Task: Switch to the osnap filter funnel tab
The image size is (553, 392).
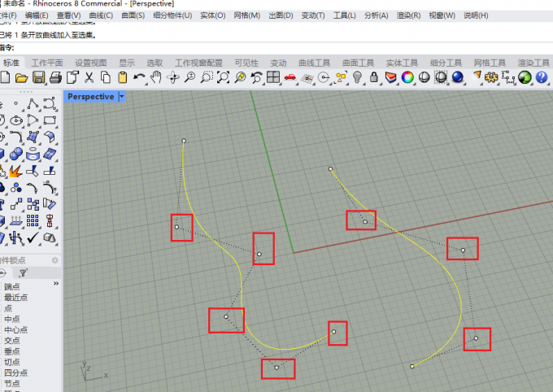Action: 24,272
